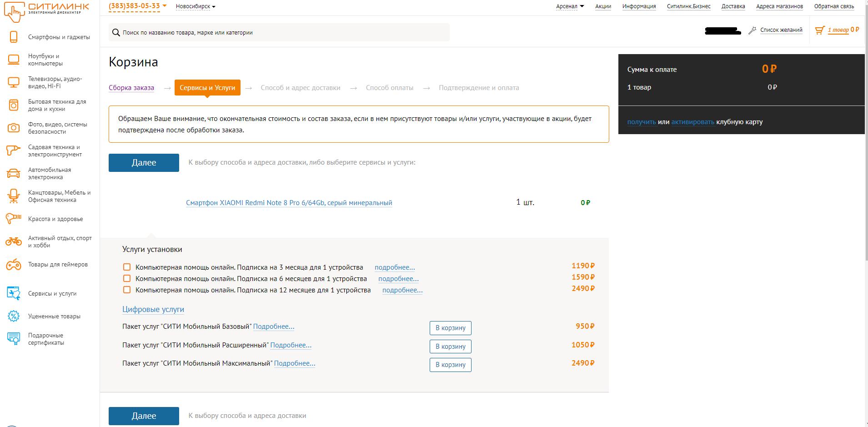Open the Адреса магазинов menu item

click(x=779, y=6)
